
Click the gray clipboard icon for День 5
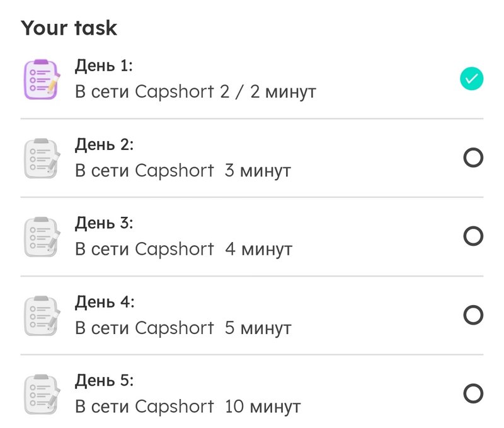click(42, 394)
